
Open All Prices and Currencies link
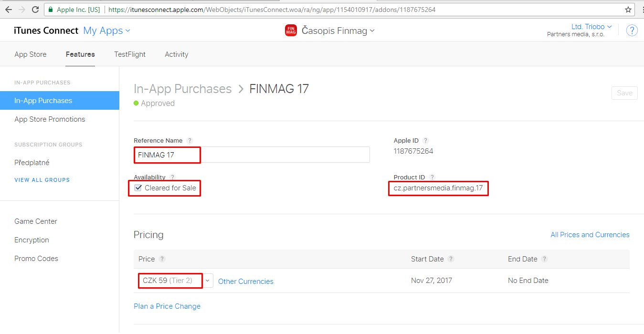click(x=590, y=235)
